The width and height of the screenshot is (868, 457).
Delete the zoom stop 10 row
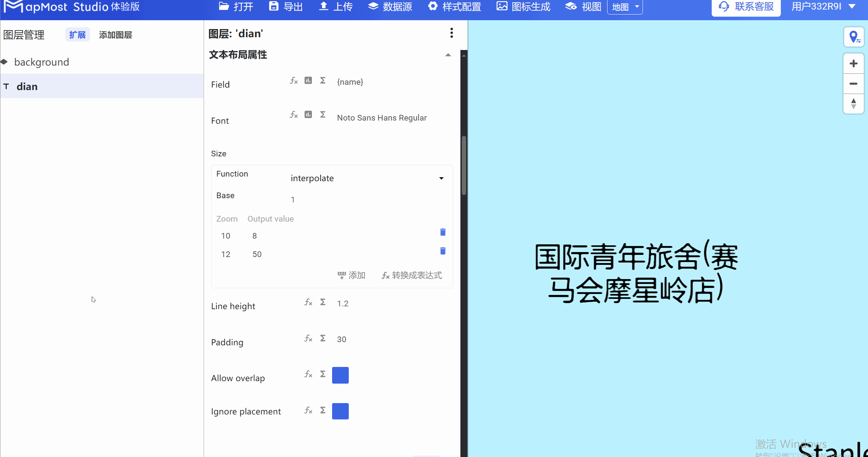tap(442, 233)
